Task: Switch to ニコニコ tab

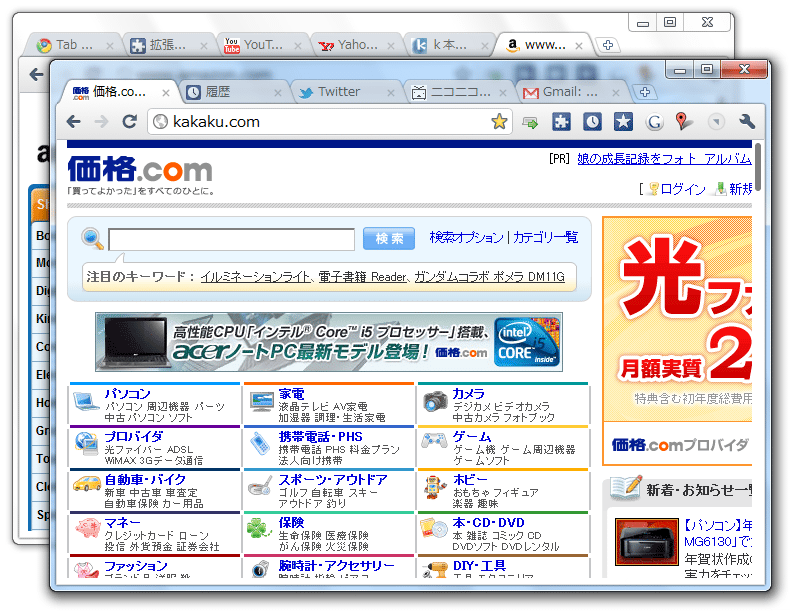Action: coord(458,92)
